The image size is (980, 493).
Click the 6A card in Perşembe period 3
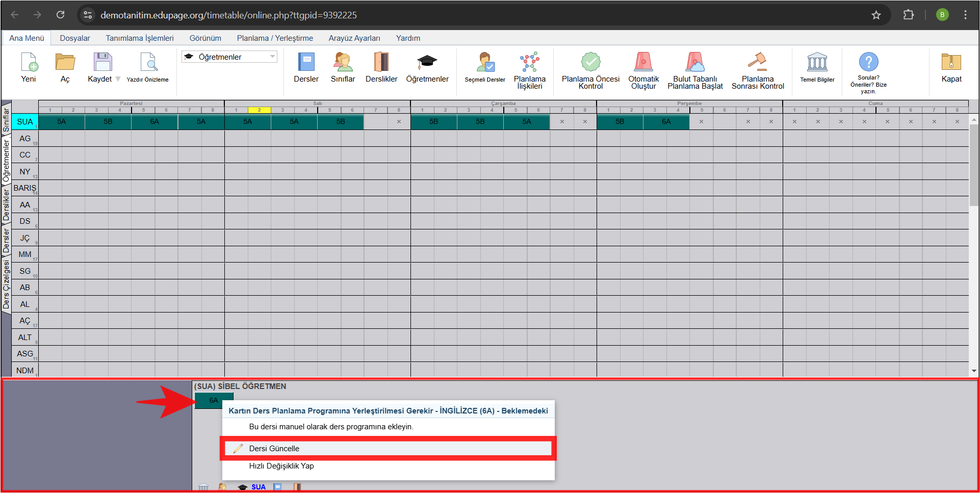(x=666, y=121)
